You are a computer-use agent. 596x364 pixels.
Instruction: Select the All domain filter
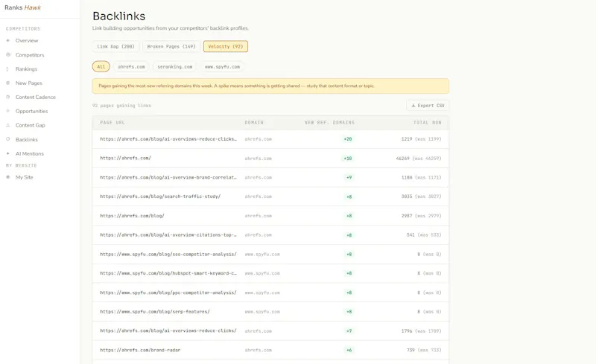coord(101,66)
